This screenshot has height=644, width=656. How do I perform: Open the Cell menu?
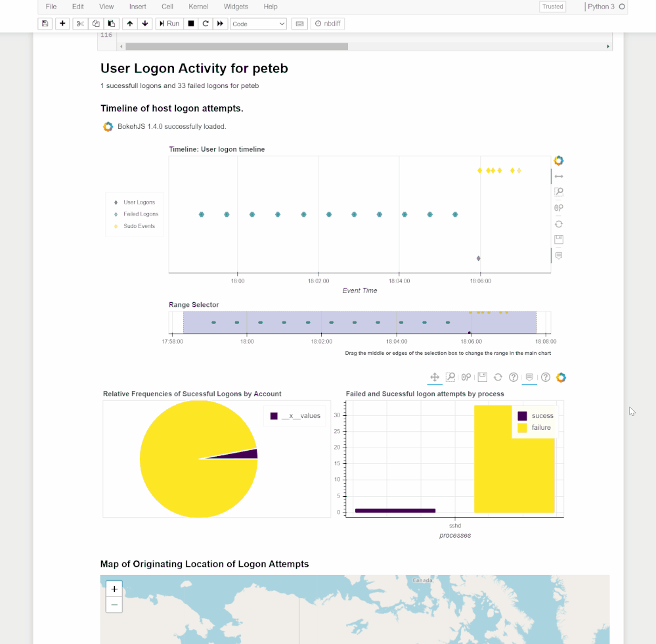click(x=167, y=7)
